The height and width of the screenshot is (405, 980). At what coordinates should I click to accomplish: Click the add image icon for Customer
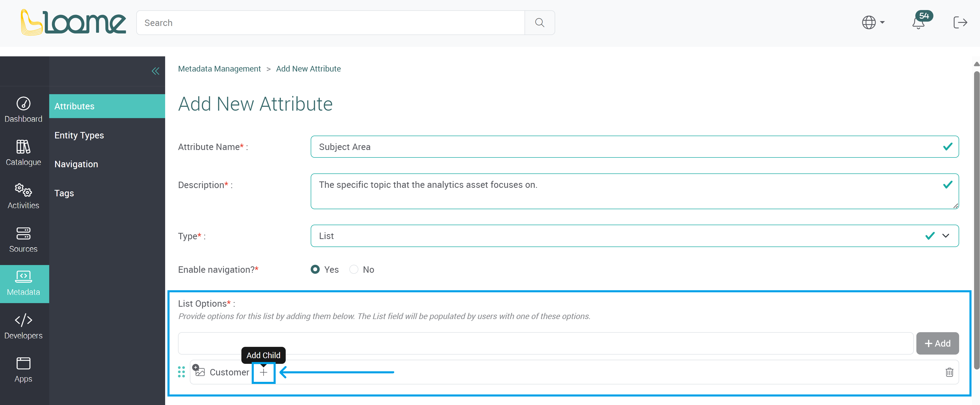[199, 371]
